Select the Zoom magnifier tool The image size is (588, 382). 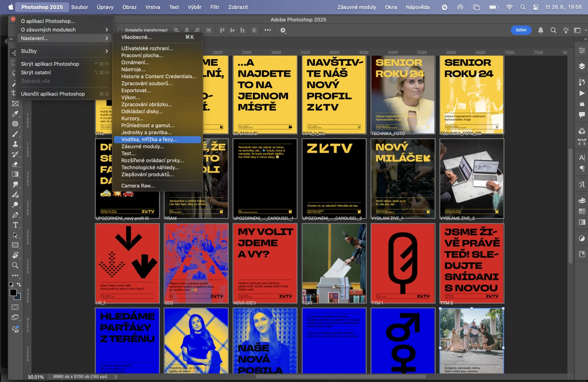click(15, 265)
